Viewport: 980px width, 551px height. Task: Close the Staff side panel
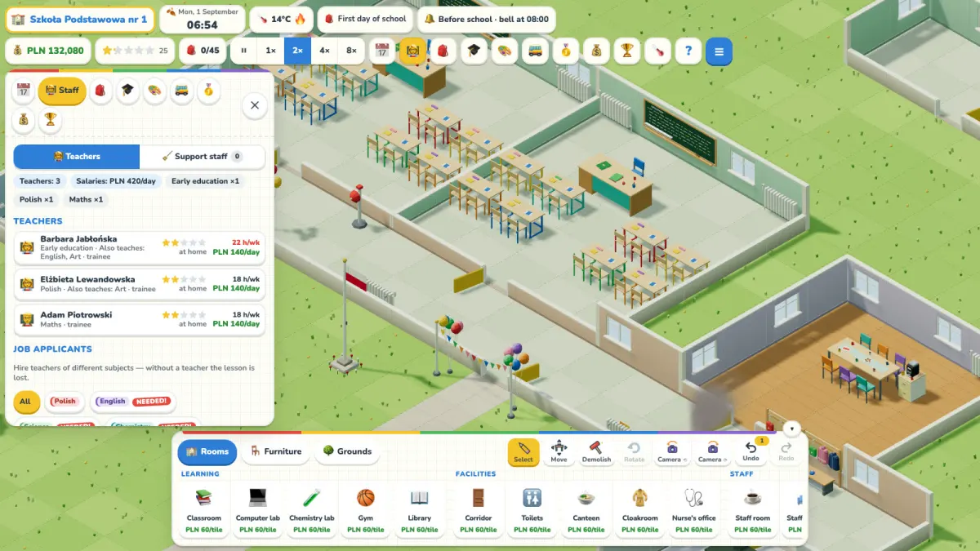click(x=255, y=105)
